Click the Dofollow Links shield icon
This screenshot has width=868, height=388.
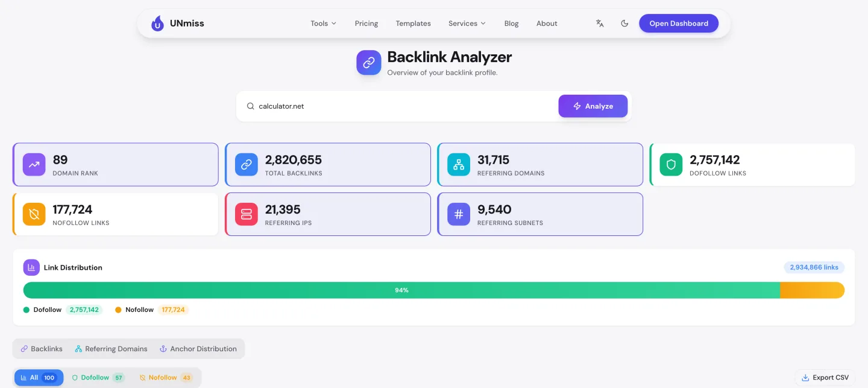coord(671,165)
